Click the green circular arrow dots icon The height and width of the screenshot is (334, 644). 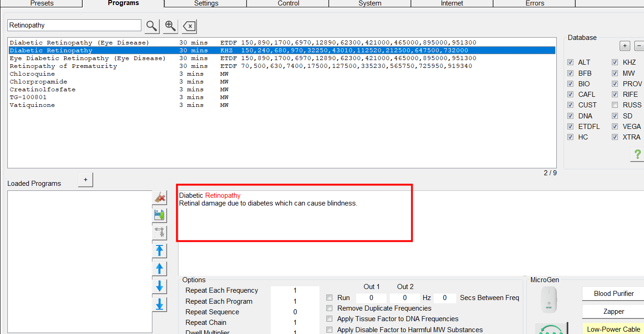tap(551, 328)
